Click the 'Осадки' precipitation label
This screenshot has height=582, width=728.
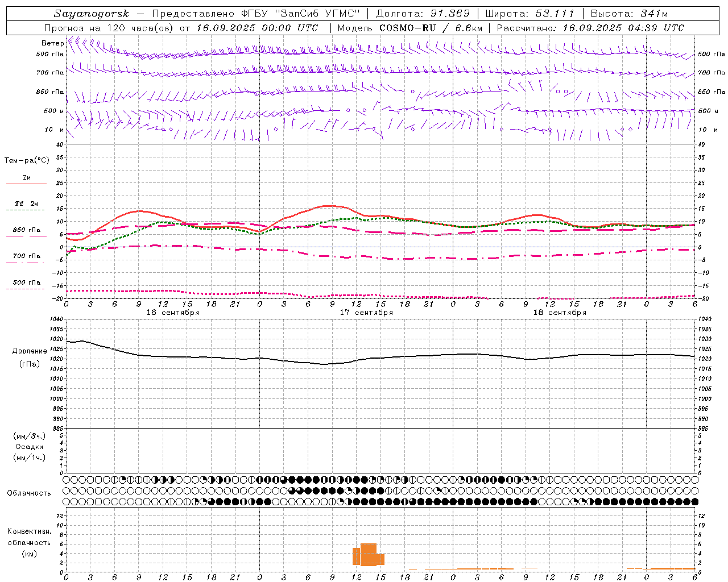[30, 447]
